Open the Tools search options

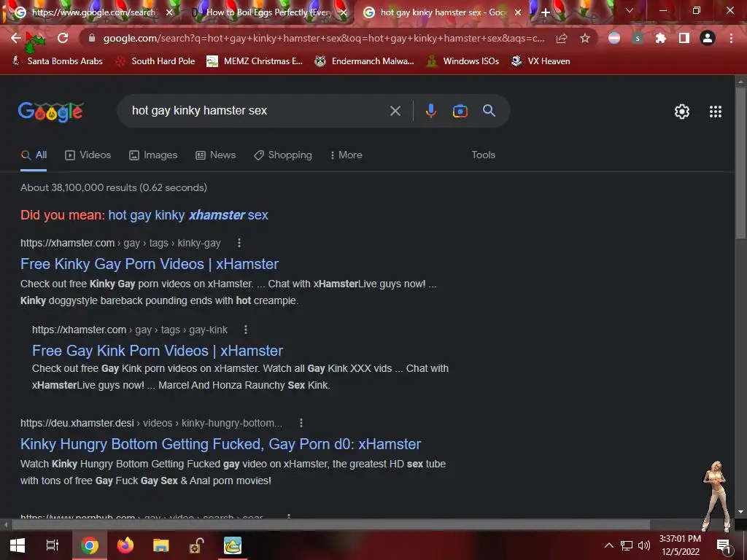[x=483, y=155]
